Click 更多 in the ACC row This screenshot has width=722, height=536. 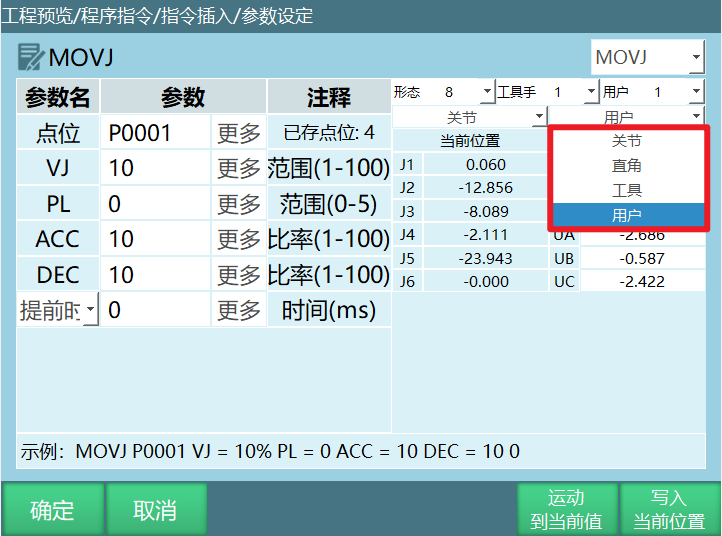tap(239, 239)
